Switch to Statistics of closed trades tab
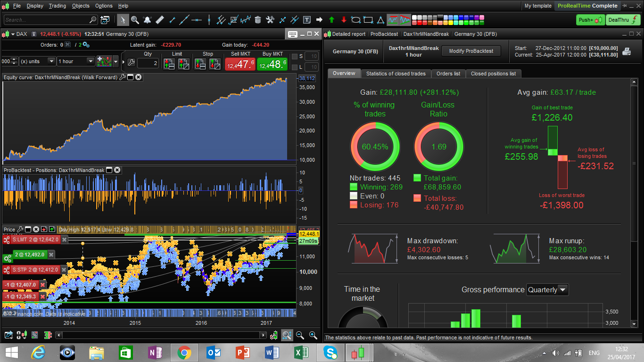This screenshot has width=644, height=362. tap(396, 74)
